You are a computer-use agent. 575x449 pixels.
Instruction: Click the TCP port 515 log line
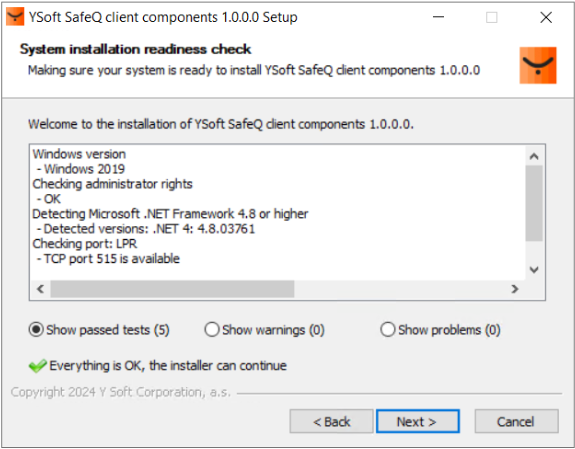click(x=108, y=259)
